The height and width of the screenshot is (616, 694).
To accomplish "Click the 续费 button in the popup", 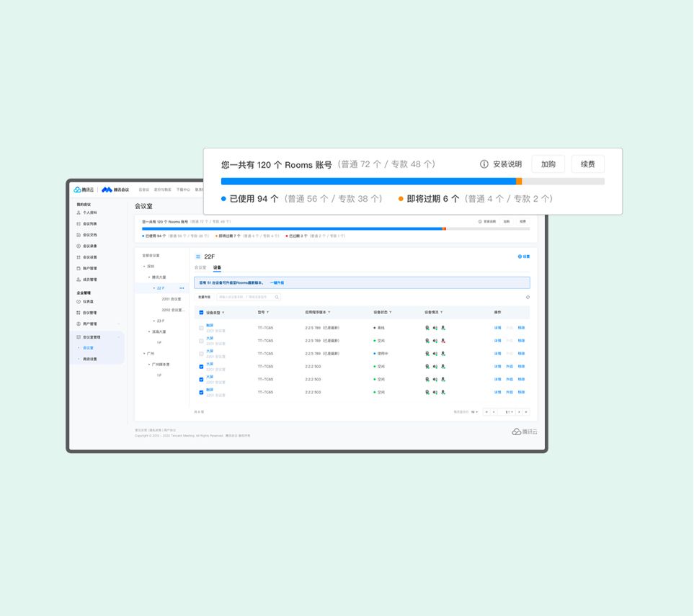I will tap(587, 164).
